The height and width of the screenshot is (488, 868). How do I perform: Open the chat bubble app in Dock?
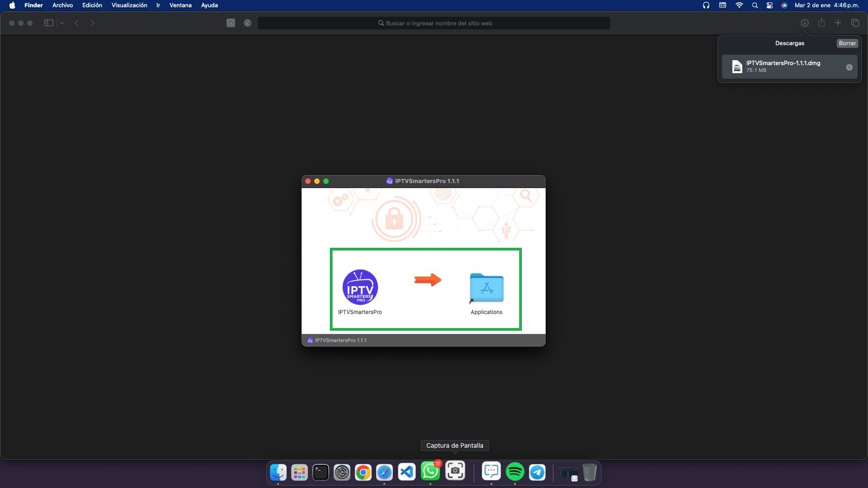[492, 471]
